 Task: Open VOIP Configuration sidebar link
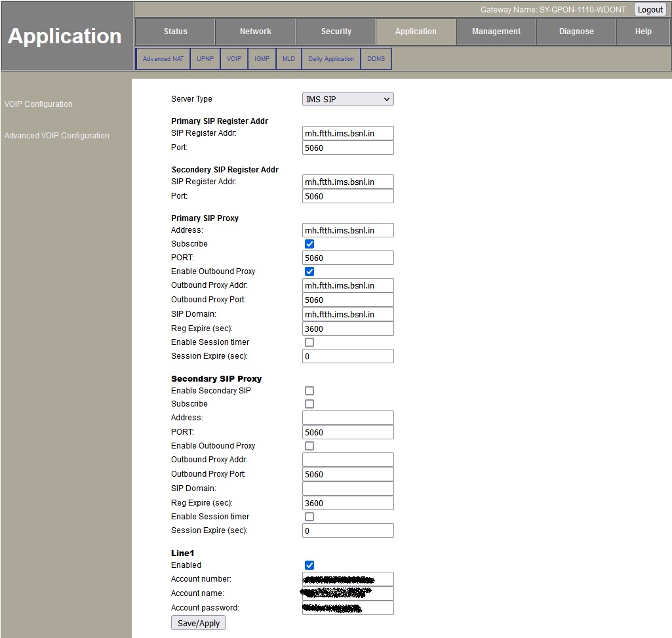coord(39,104)
